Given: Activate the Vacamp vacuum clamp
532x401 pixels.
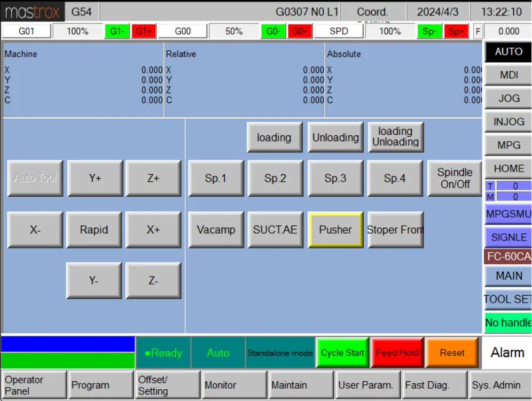Looking at the screenshot, I should click(216, 230).
